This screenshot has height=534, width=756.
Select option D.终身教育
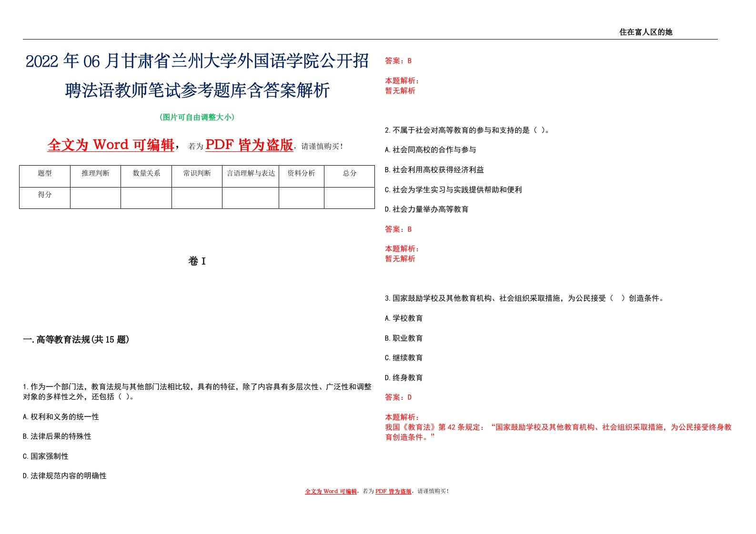pos(404,377)
